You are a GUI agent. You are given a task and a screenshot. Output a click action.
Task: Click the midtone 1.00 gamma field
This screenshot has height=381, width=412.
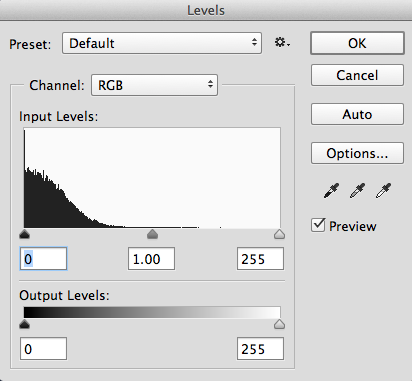coord(151,259)
